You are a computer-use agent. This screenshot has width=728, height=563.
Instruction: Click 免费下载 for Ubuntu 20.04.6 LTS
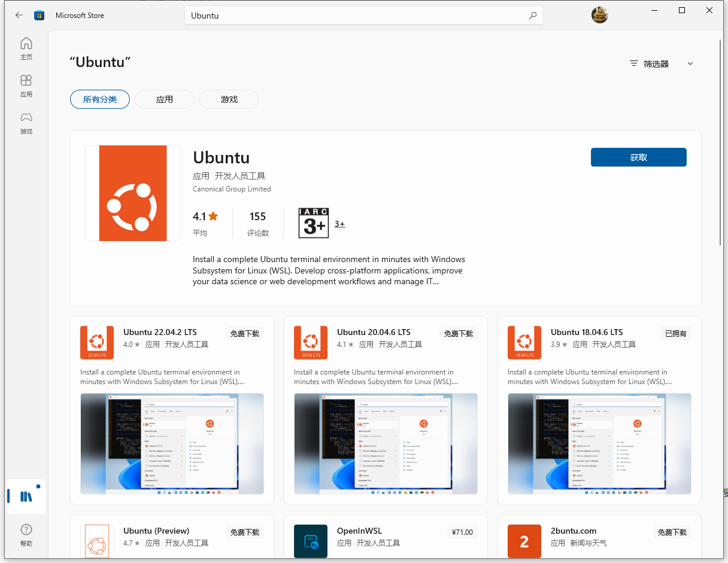(458, 333)
